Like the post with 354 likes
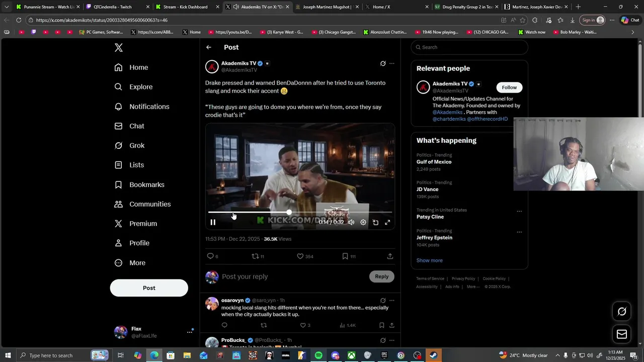This screenshot has width=644, height=362. [305, 256]
